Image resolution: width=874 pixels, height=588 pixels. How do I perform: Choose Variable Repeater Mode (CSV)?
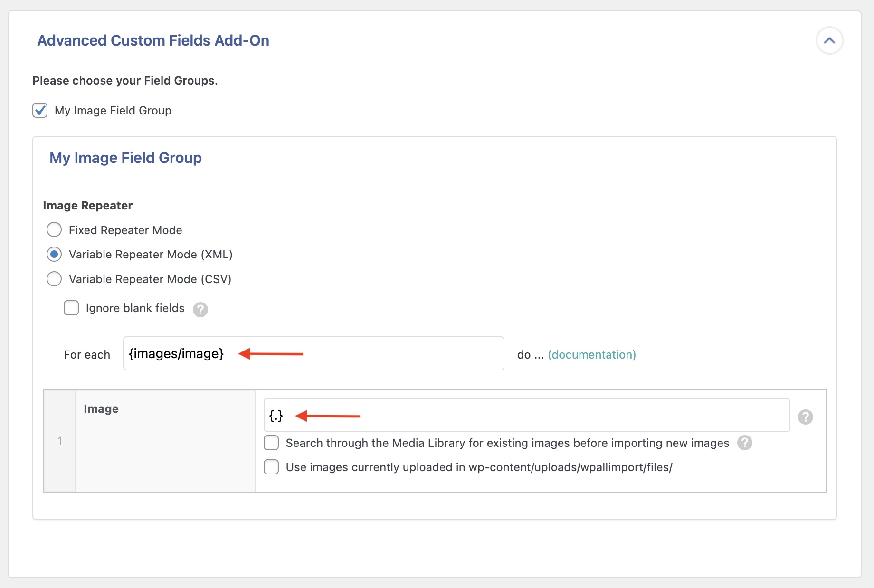click(54, 279)
